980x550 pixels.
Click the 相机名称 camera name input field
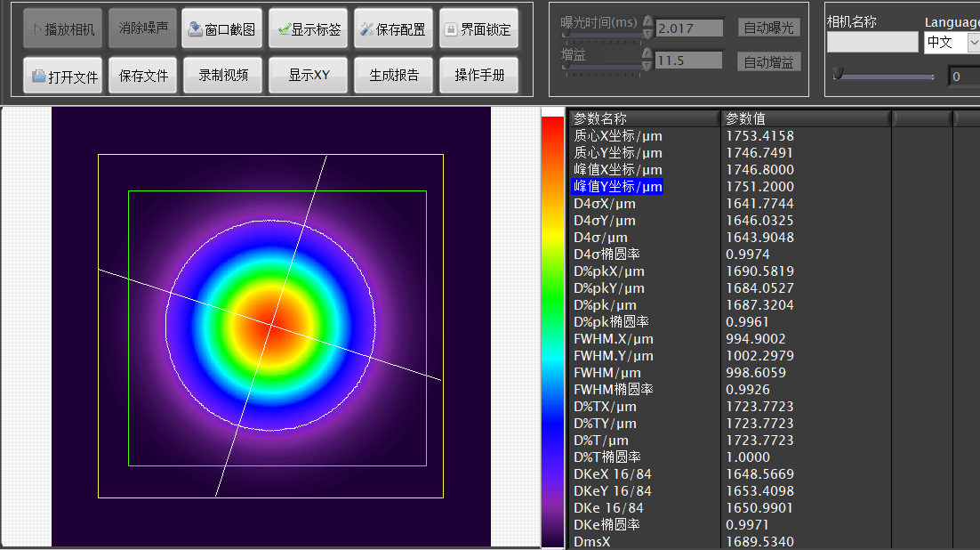[872, 42]
